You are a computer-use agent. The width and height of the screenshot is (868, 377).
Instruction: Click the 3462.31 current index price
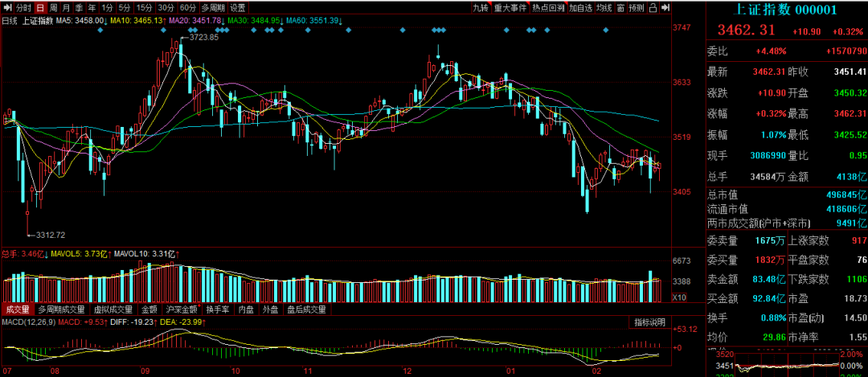point(747,30)
